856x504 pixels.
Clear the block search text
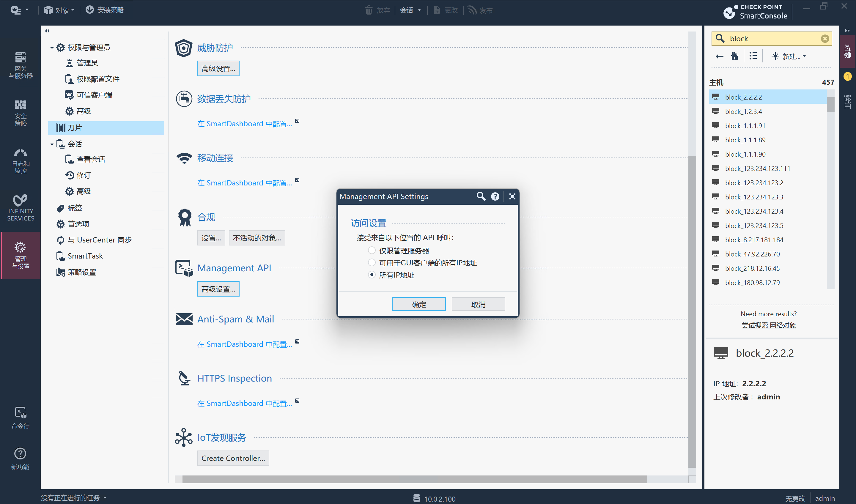click(x=824, y=39)
